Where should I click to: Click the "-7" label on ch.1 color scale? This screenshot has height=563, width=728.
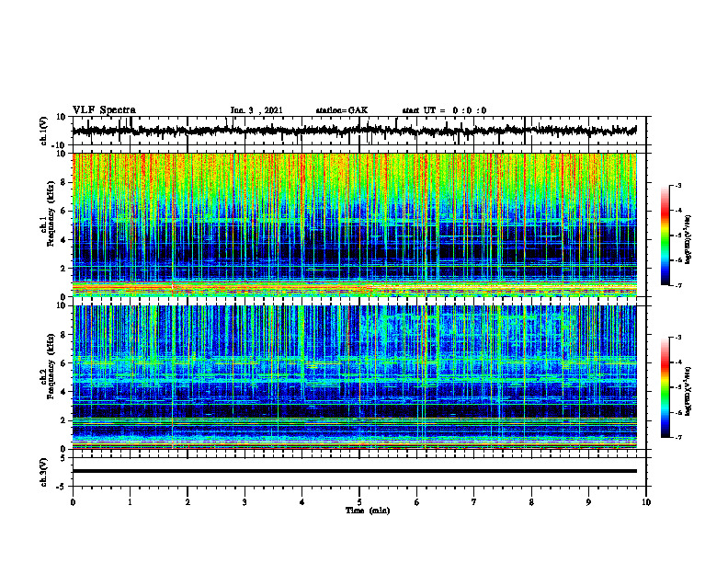(677, 285)
